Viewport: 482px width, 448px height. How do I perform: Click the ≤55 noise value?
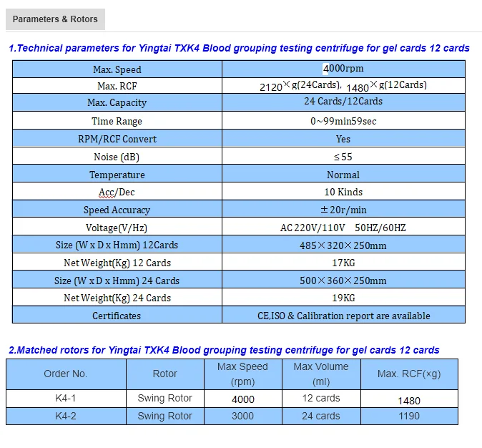click(x=343, y=157)
